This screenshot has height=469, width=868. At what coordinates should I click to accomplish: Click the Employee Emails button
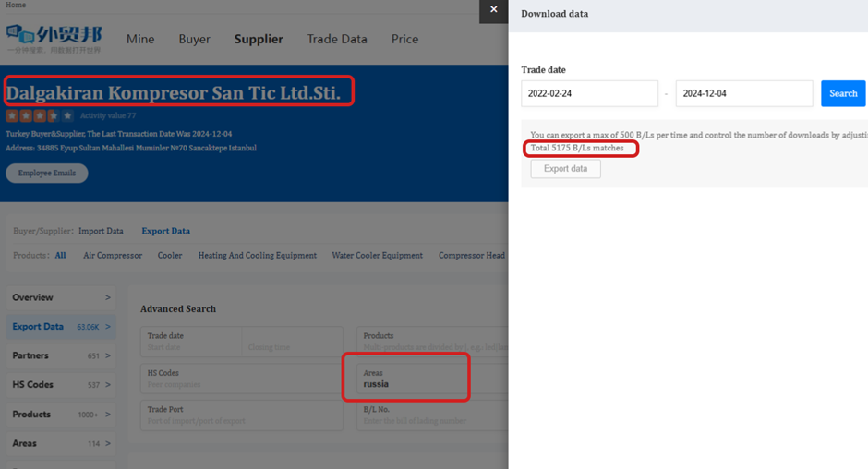point(47,174)
